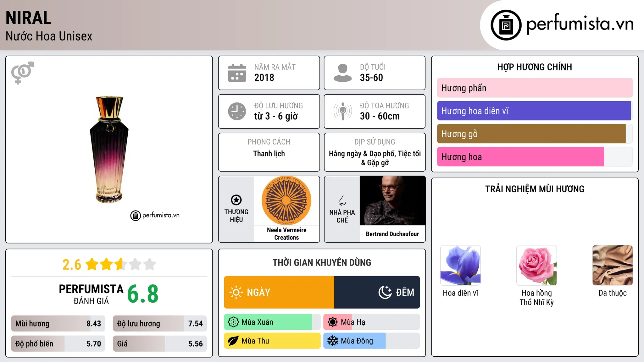Click the PERFUMISTA ĐÁNH GIÁ label

pos(91,294)
